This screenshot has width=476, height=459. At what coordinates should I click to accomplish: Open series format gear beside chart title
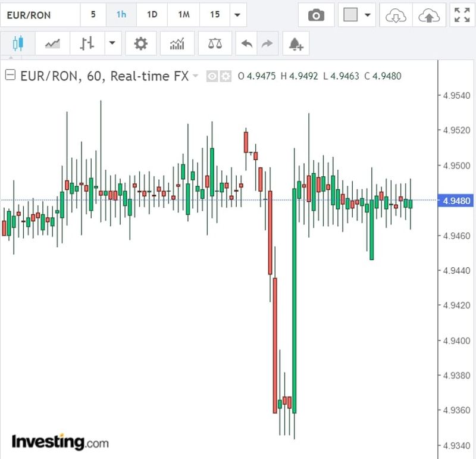225,76
